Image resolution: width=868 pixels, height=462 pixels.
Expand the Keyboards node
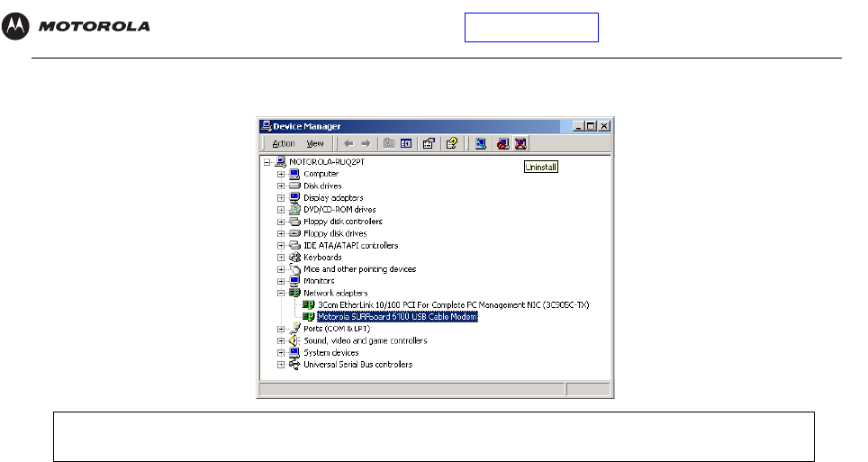pyautogui.click(x=281, y=258)
